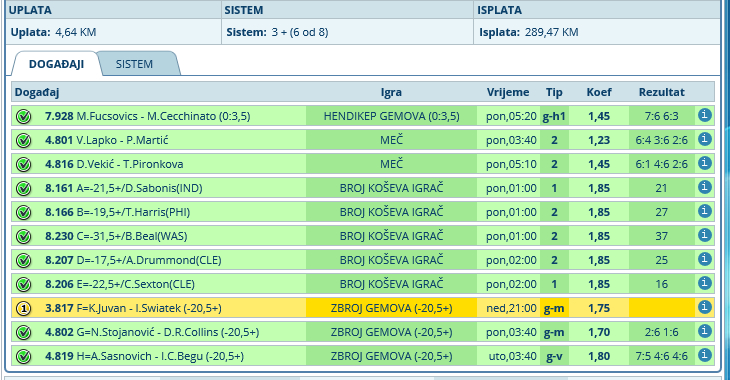Image resolution: width=730 pixels, height=380 pixels.
Task: Click won status icon for T.Harris row
Action: click(23, 212)
